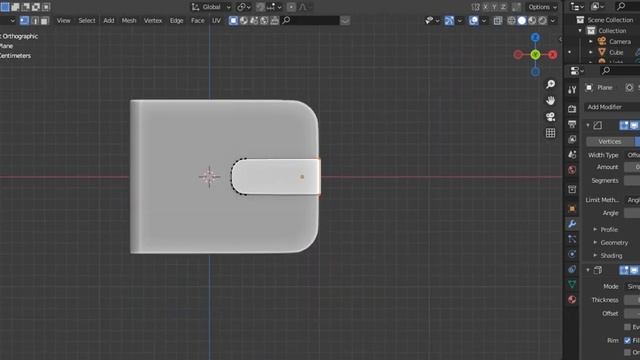Open the Collection properties tab
The height and width of the screenshot is (360, 640).
coord(572,189)
